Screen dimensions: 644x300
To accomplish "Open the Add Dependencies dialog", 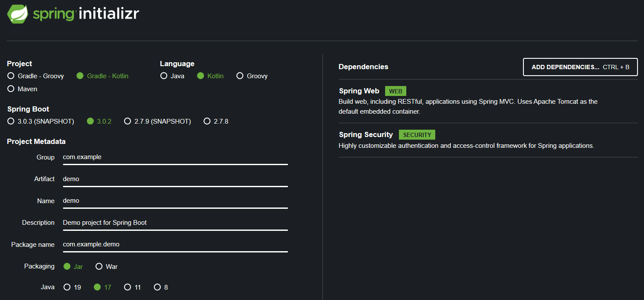I will pos(580,67).
